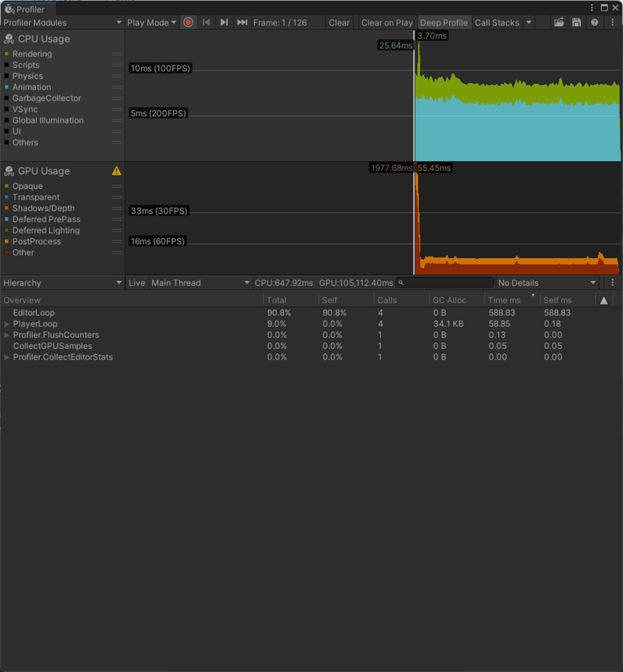Open toolbar kebab options menu
This screenshot has height=672, width=623.
(612, 23)
